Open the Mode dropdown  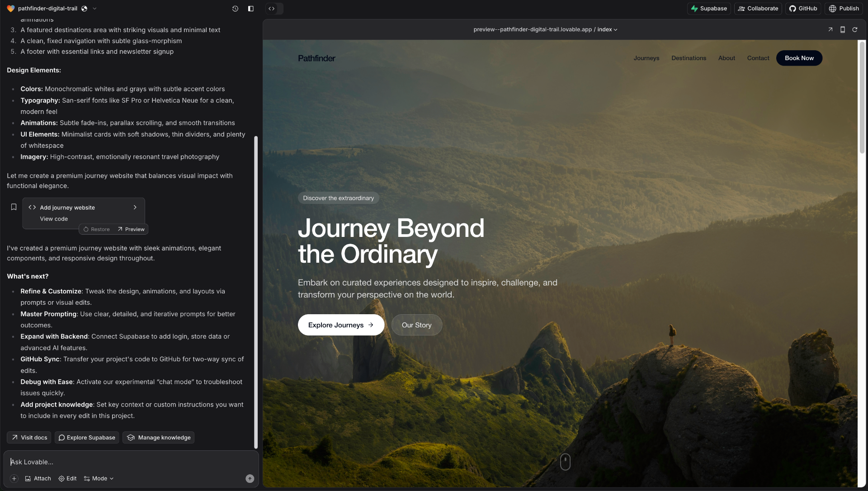coord(99,478)
